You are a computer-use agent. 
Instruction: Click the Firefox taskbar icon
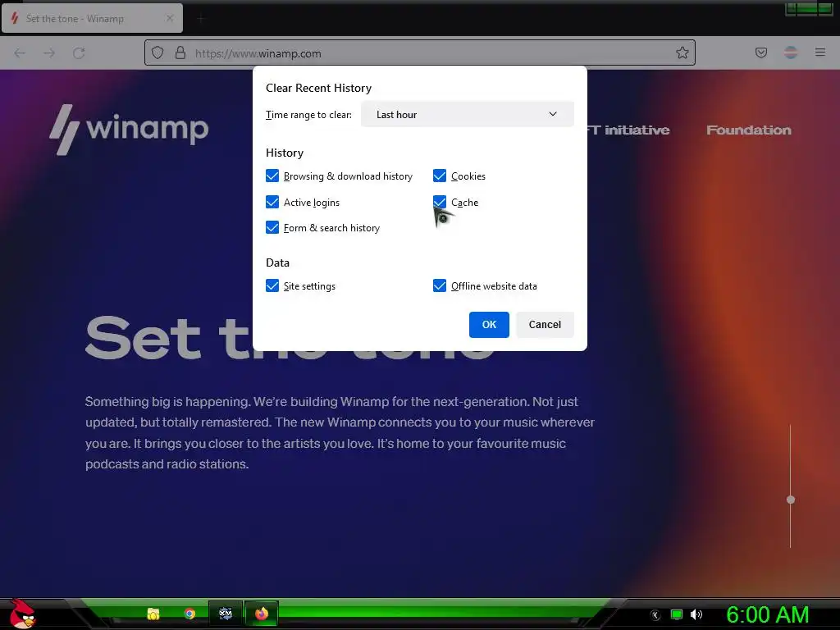[x=262, y=614]
